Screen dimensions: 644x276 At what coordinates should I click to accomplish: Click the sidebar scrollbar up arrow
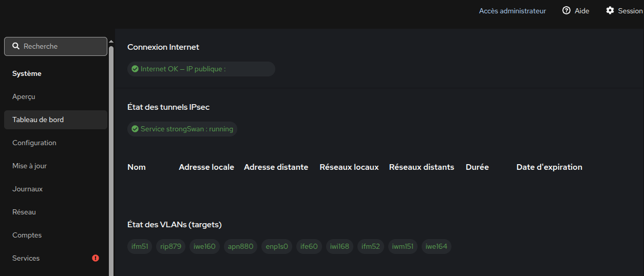111,41
